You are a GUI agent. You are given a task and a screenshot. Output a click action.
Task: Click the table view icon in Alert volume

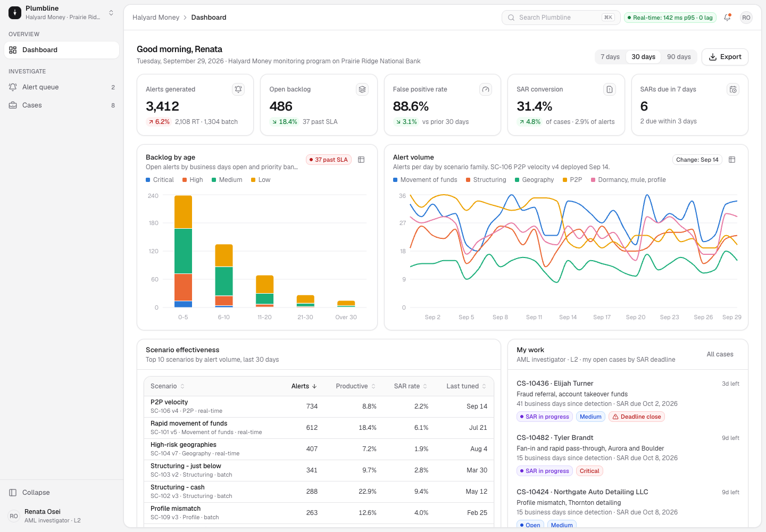[x=732, y=160]
